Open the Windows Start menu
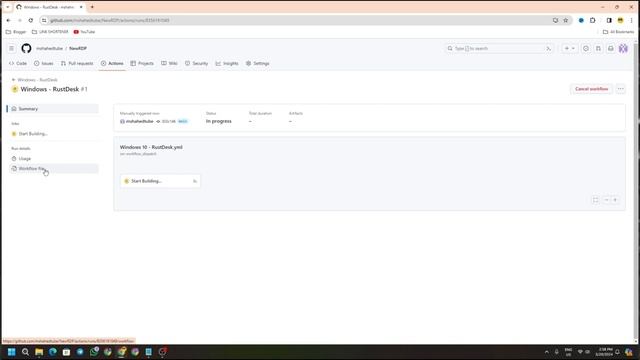This screenshot has height=360, width=640. click(11, 352)
